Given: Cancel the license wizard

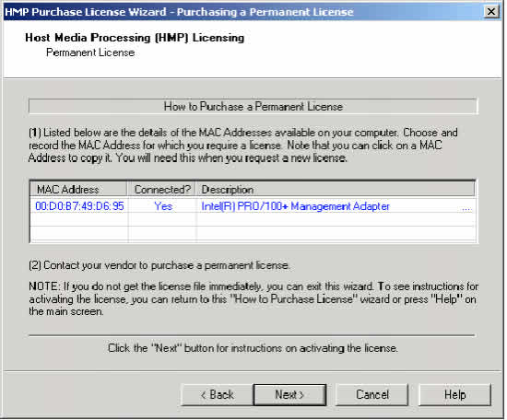Looking at the screenshot, I should [x=371, y=394].
